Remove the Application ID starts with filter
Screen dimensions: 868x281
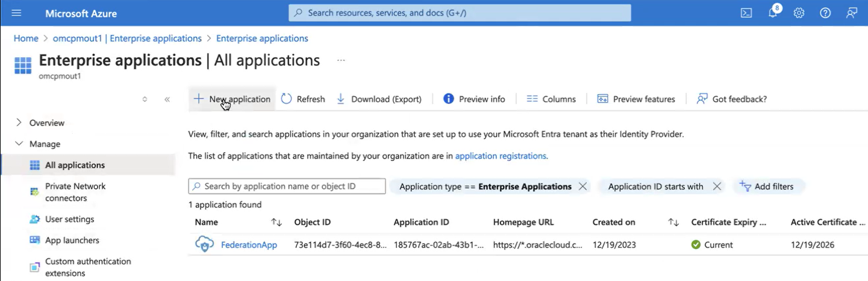(x=717, y=186)
